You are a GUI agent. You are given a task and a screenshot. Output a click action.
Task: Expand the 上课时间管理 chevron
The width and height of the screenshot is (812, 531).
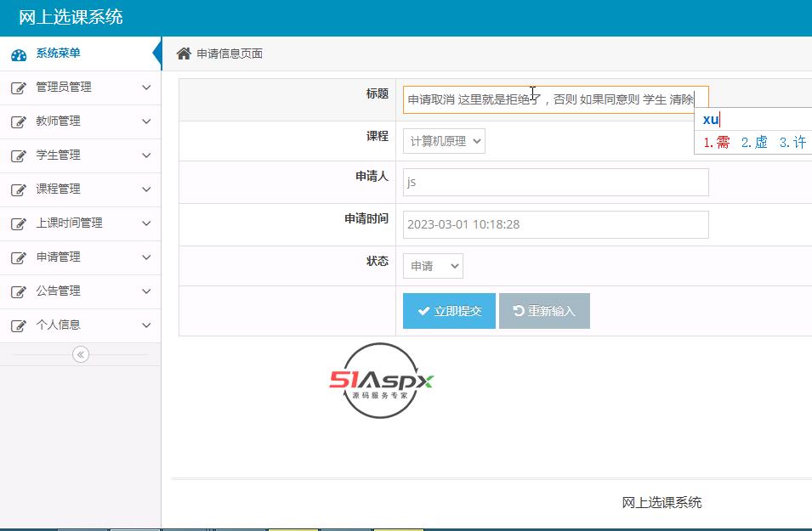(146, 223)
